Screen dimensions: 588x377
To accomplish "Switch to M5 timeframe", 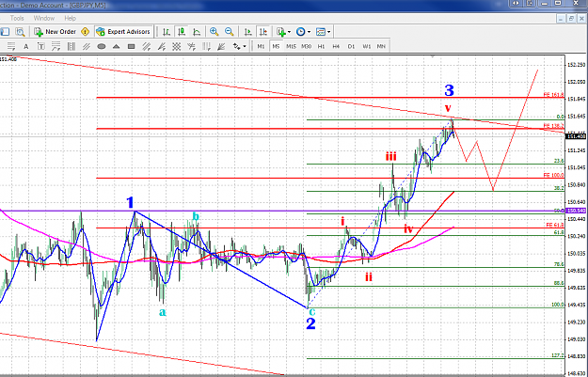I will pyautogui.click(x=276, y=46).
